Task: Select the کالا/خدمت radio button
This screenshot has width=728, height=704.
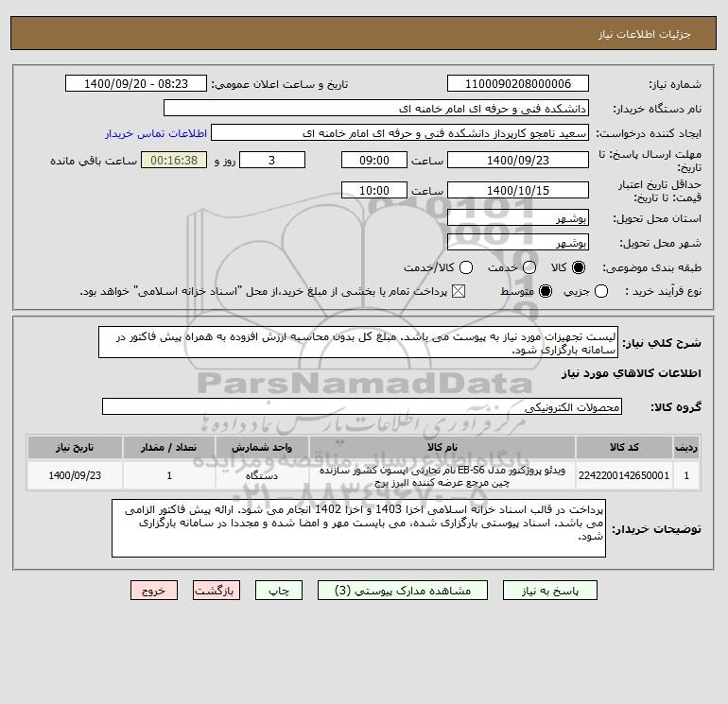Action: (466, 267)
